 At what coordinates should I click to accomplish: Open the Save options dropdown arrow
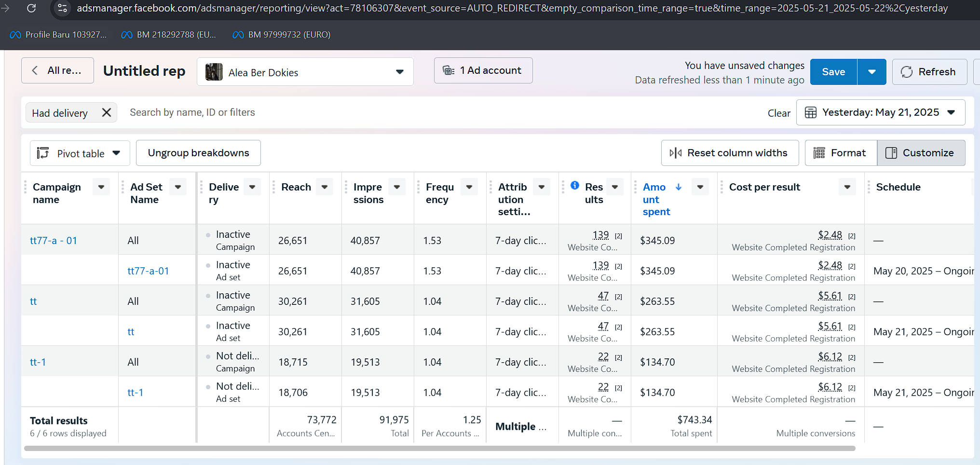(871, 72)
